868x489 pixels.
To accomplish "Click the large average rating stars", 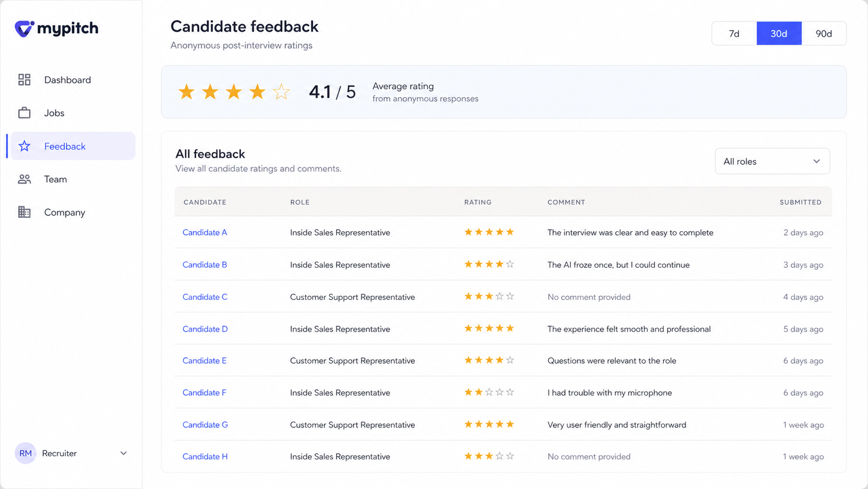I will point(234,92).
